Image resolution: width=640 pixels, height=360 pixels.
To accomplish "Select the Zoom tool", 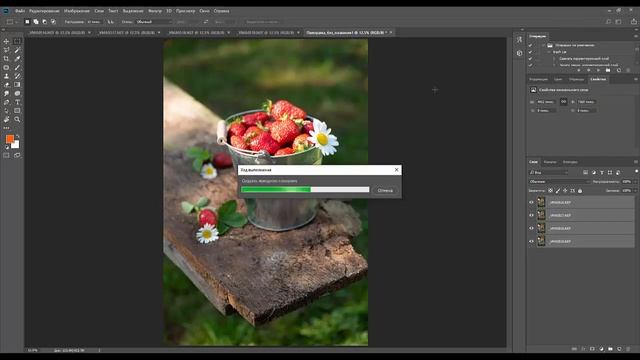I will point(17,120).
